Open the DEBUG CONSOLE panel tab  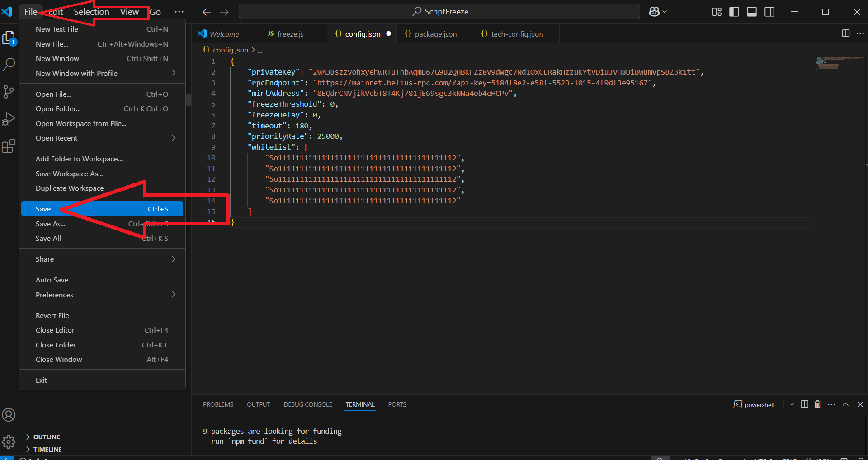308,404
